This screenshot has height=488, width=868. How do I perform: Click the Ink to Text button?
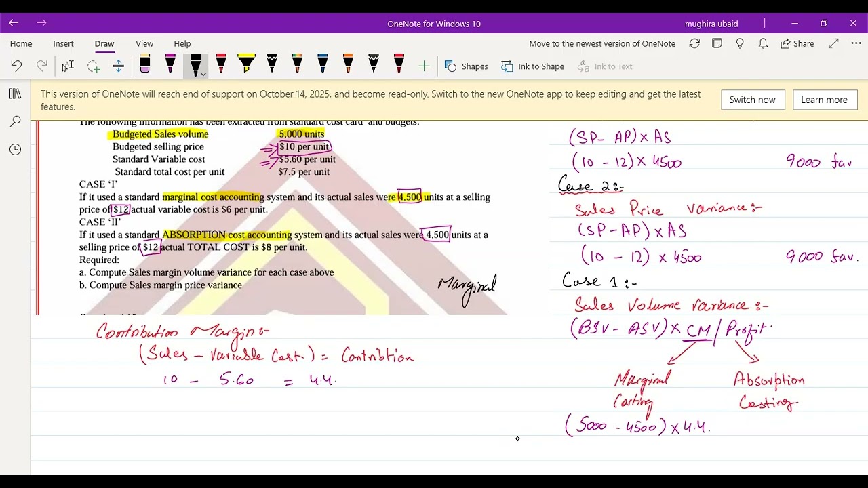605,66
